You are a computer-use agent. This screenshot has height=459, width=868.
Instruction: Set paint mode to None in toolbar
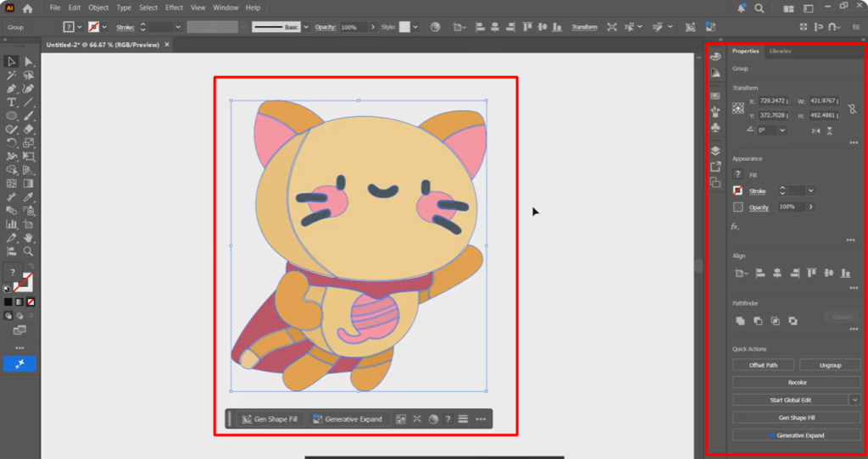pyautogui.click(x=31, y=302)
